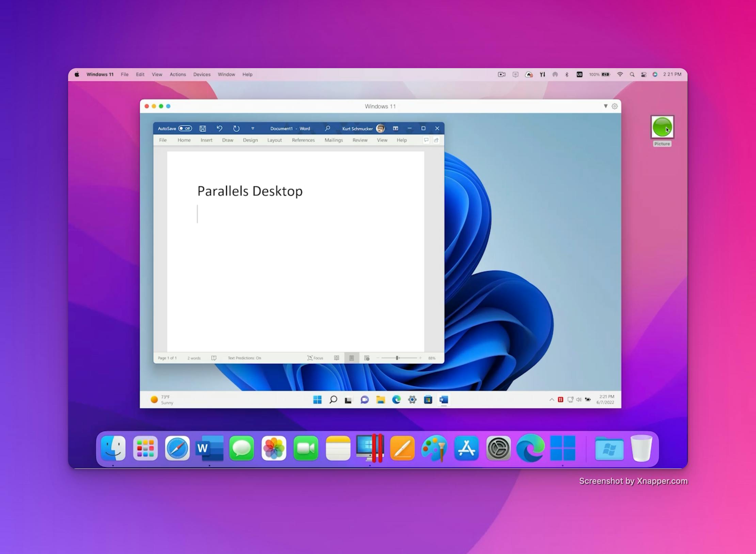Image resolution: width=756 pixels, height=554 pixels.
Task: Open the Actions menu in macOS menu bar
Action: 178,74
